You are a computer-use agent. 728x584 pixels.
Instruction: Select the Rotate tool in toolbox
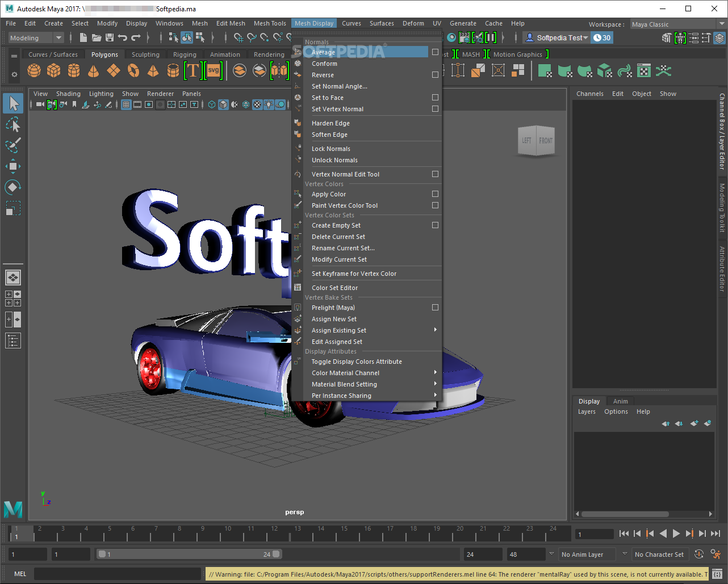coord(13,187)
